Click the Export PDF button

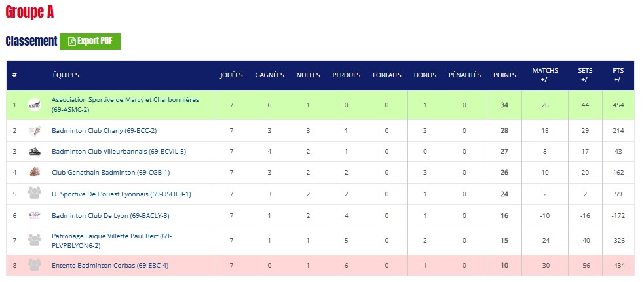click(x=90, y=41)
